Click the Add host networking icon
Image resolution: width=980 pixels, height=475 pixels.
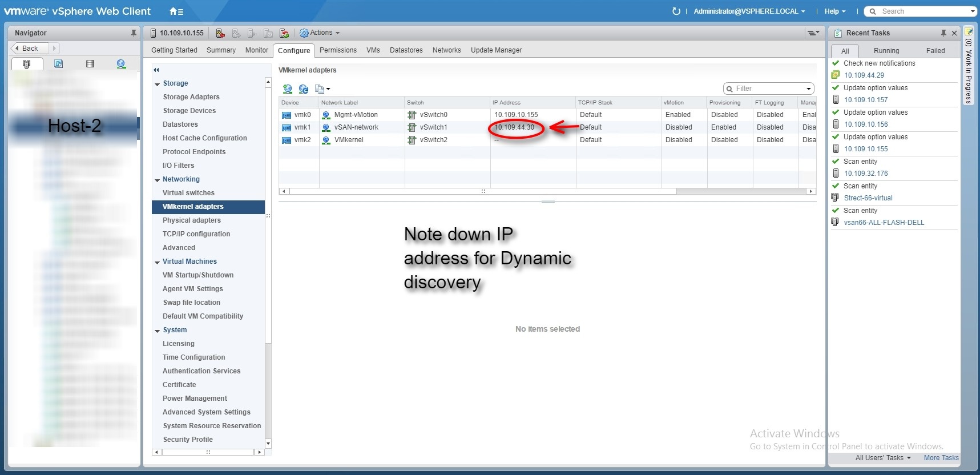[x=288, y=88]
